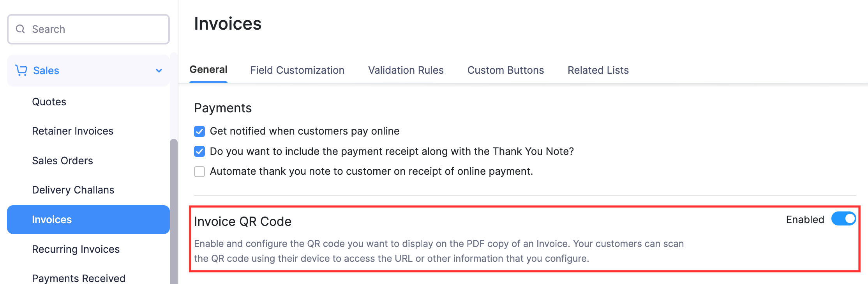
Task: Go to the Custom Buttons tab
Action: 505,70
